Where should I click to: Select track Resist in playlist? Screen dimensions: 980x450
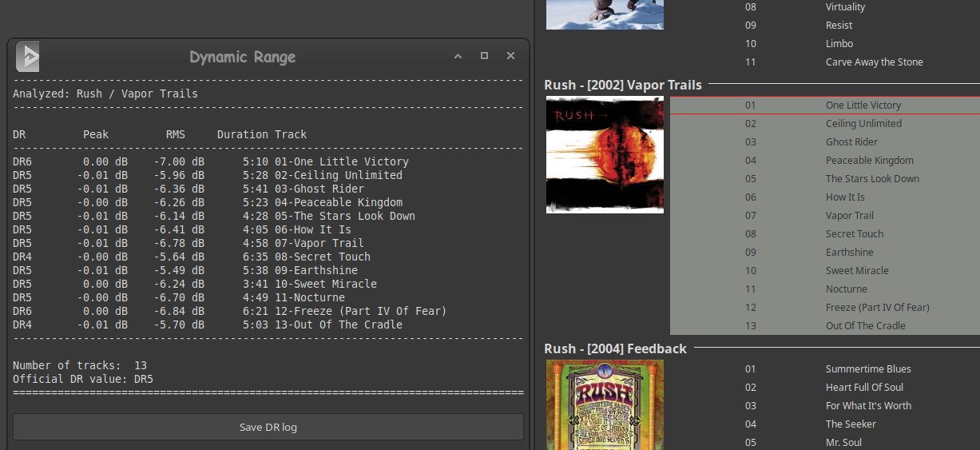825,25
